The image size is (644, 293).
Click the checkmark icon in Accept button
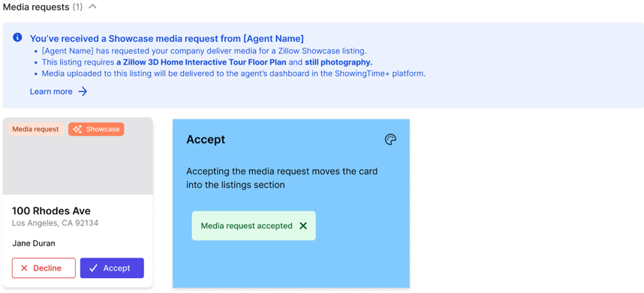tap(94, 268)
